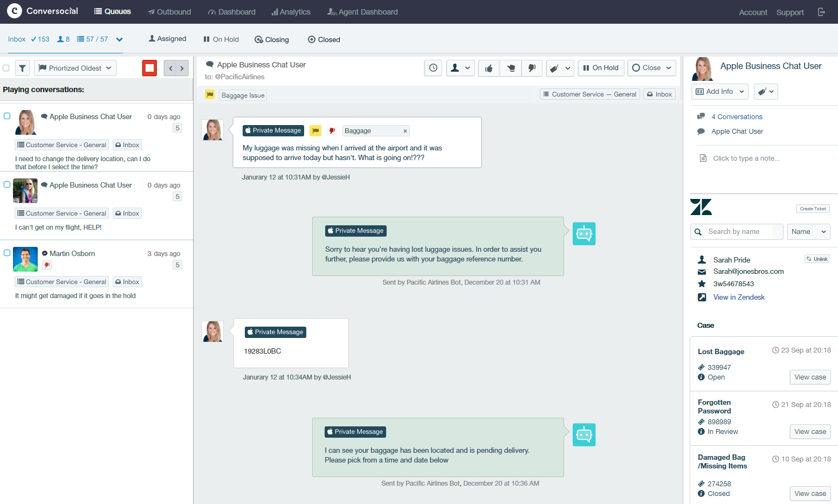
Task: View the Lost Baggage case
Action: pos(810,377)
